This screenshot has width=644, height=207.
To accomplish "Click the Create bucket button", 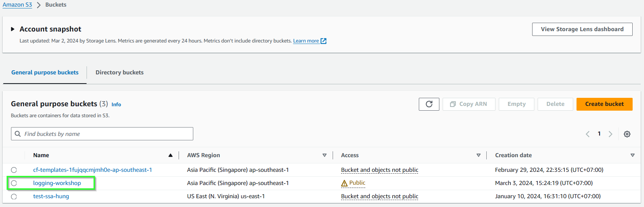I will (604, 104).
